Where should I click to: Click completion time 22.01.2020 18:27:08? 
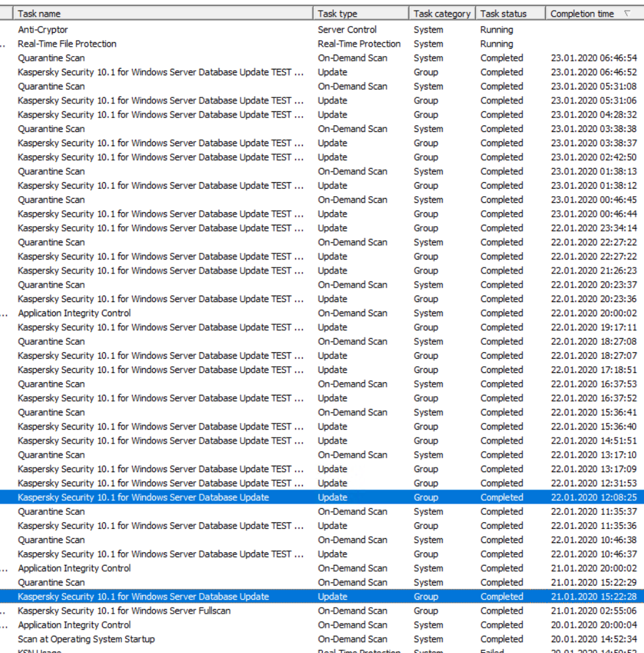[x=594, y=341]
